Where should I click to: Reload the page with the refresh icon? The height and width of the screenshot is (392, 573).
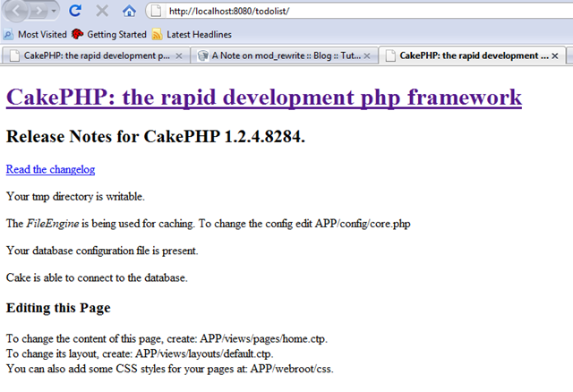pos(75,11)
